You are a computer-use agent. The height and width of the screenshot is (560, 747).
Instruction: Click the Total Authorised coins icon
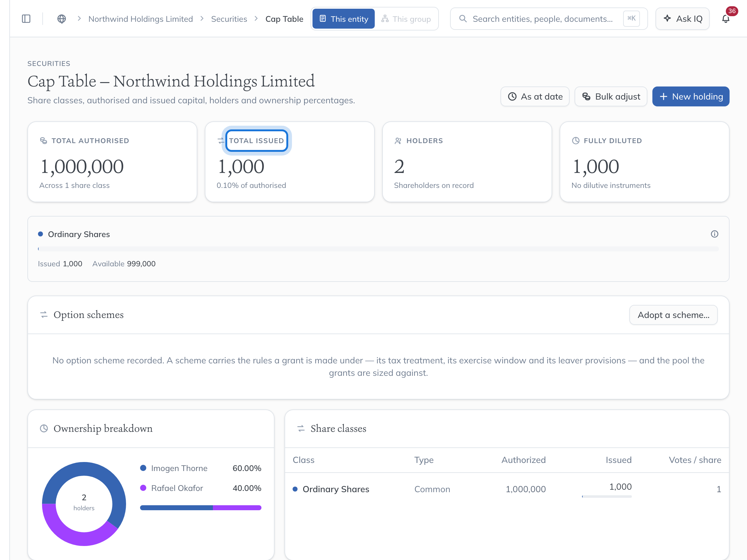pyautogui.click(x=44, y=140)
